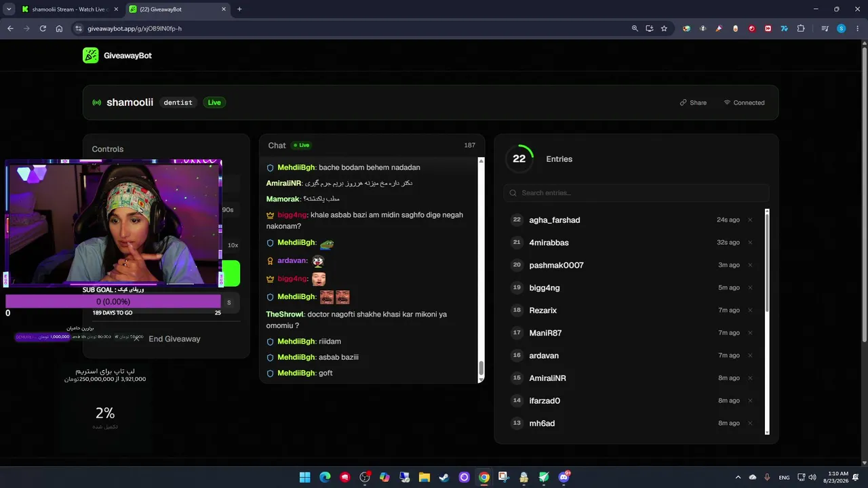Click the browser back arrow
Screen dimensions: 868x488
(x=10, y=28)
